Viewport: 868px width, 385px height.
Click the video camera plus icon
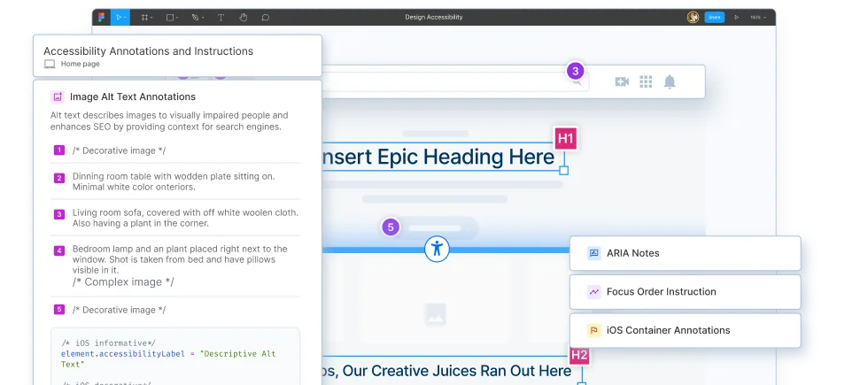point(622,81)
